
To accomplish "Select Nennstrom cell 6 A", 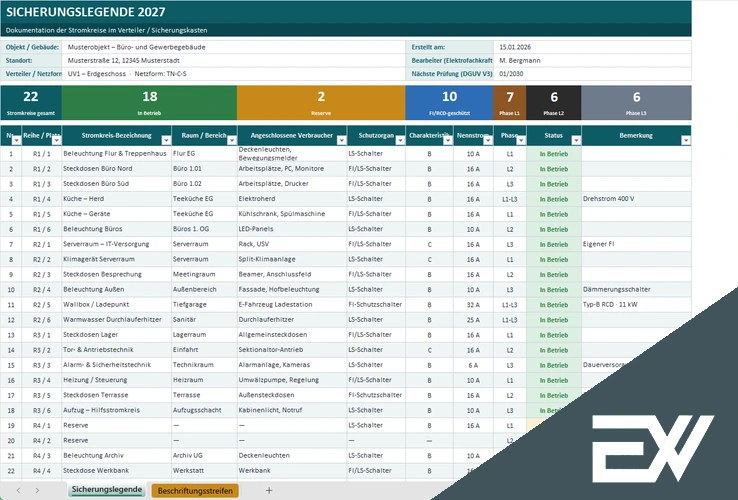I will point(473,364).
